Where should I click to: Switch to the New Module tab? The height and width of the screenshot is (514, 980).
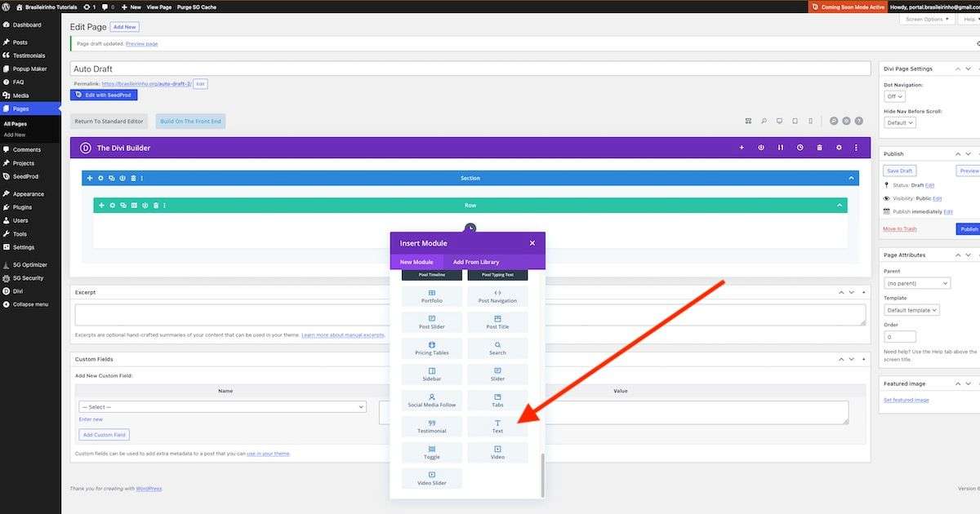pyautogui.click(x=416, y=262)
